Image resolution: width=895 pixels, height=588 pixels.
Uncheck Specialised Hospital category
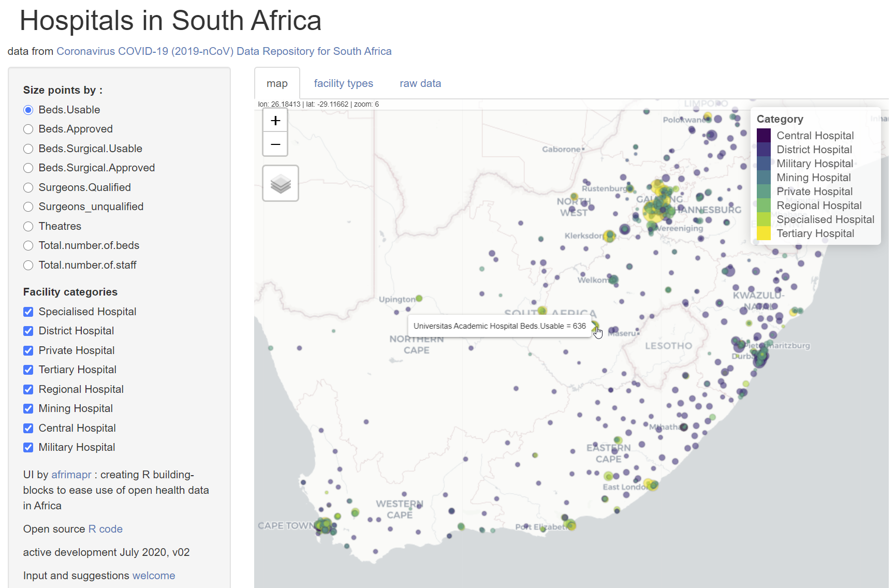[28, 312]
